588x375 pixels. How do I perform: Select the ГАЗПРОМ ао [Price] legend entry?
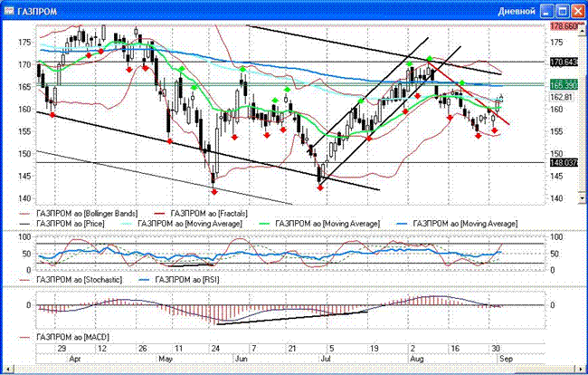pos(62,224)
